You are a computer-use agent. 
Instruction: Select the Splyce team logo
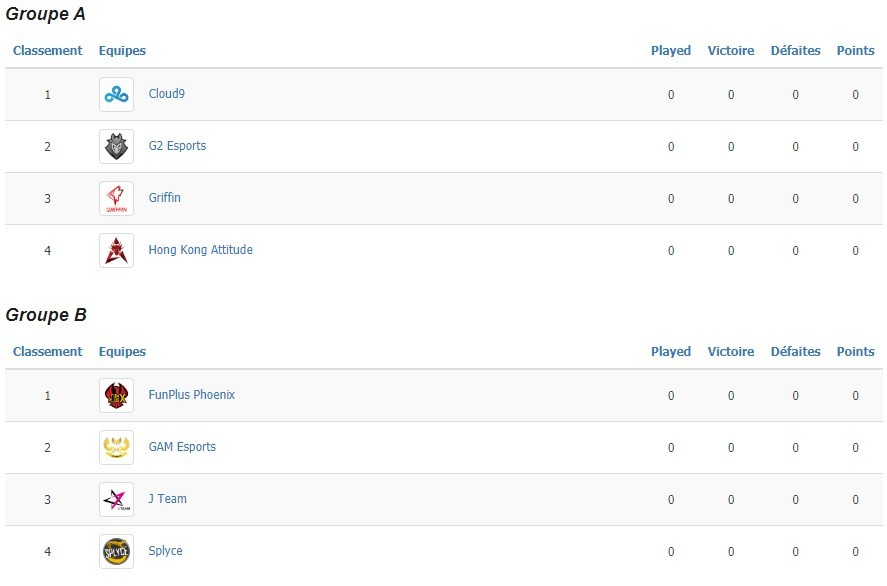tap(117, 551)
